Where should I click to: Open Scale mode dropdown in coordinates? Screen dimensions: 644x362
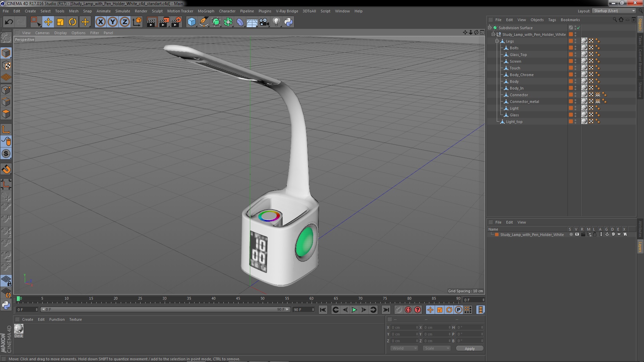tap(437, 349)
